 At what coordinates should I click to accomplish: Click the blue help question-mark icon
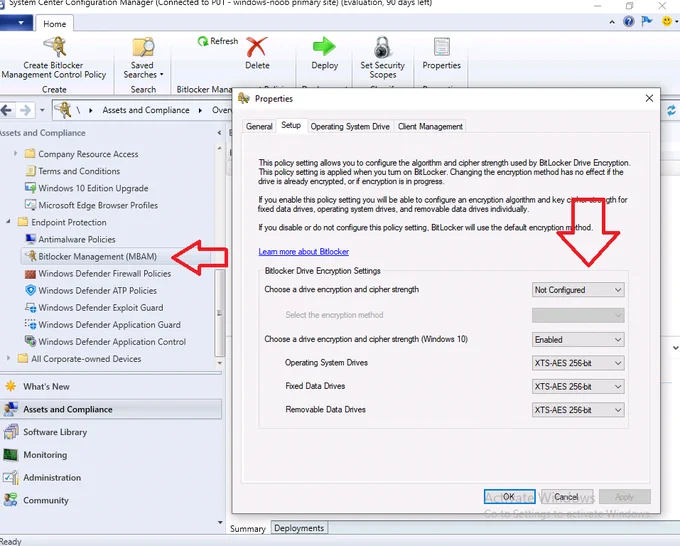[x=628, y=21]
